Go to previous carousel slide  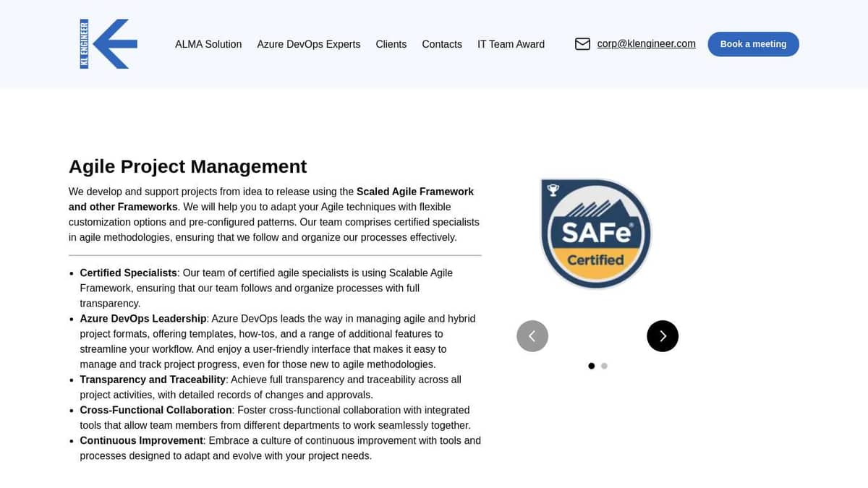532,336
